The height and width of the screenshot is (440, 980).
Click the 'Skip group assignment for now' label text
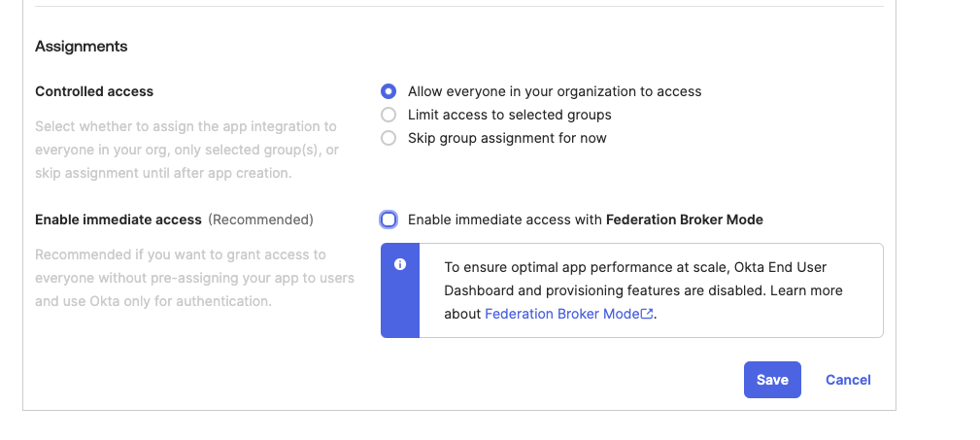tap(507, 138)
